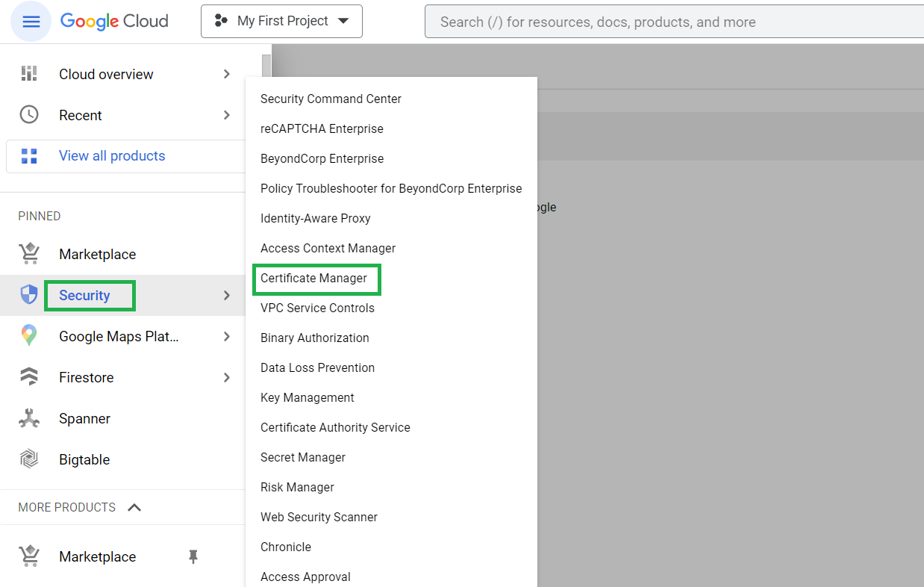Viewport: 924px width, 587px height.
Task: Open Certificate Authority Service
Action: pos(335,427)
